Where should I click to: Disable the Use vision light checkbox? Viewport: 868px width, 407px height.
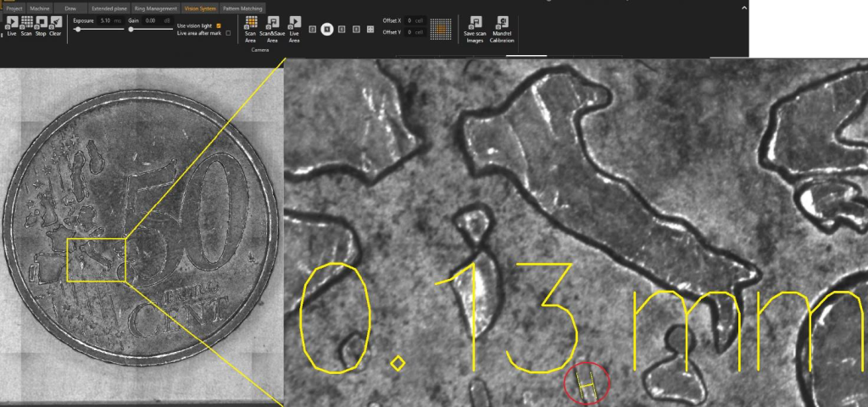coord(219,26)
